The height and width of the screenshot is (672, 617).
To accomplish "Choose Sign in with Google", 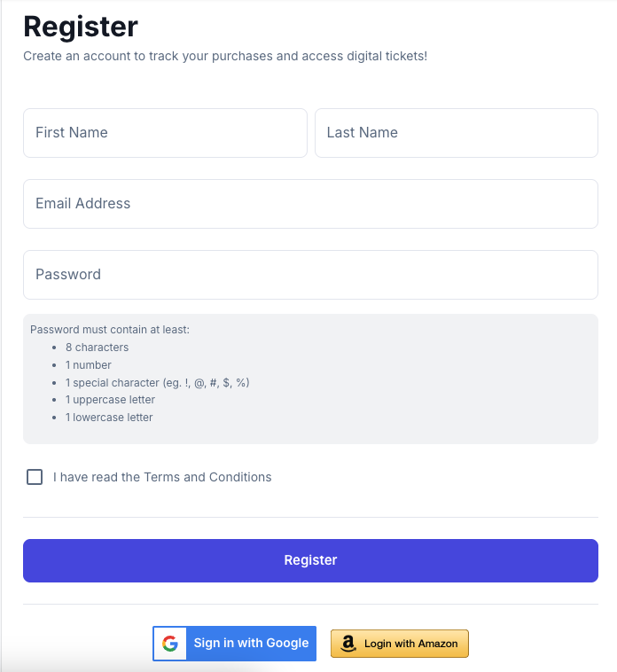I will click(234, 644).
